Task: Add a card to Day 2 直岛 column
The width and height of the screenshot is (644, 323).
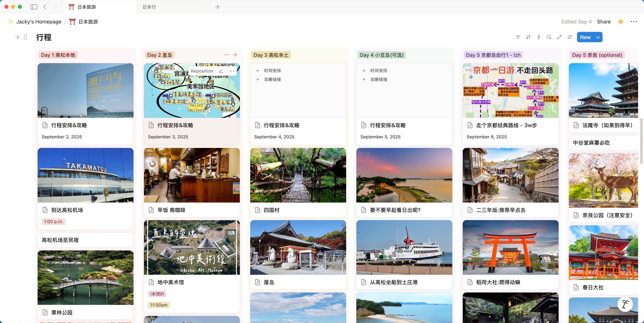Action: pos(235,55)
